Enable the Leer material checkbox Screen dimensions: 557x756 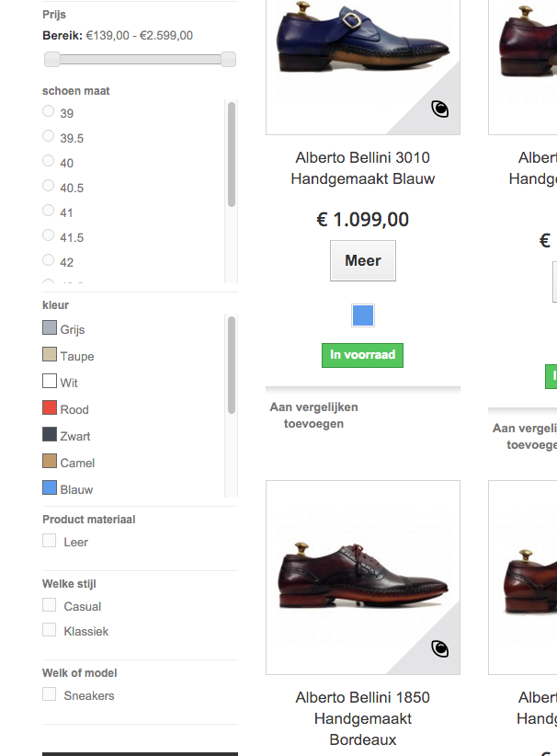point(50,541)
